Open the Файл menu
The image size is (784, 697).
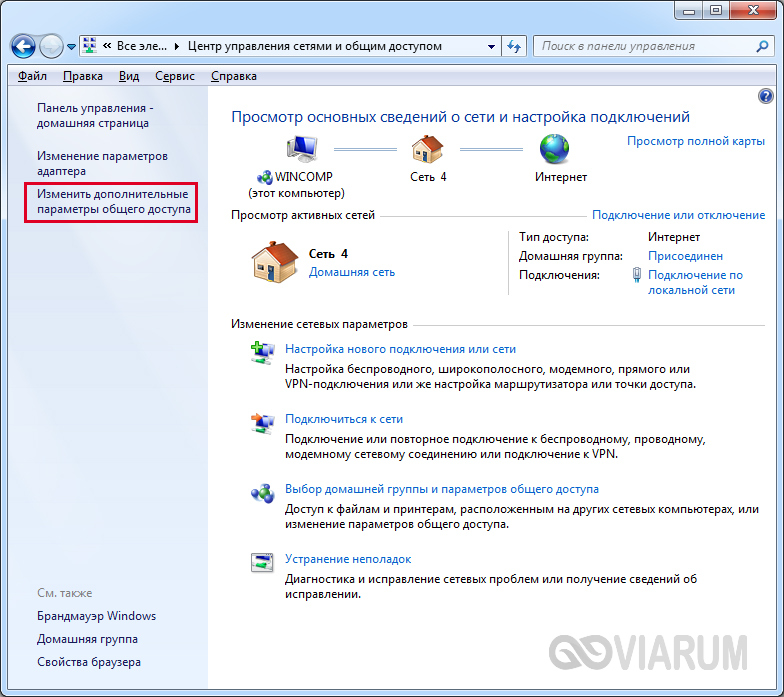click(32, 76)
